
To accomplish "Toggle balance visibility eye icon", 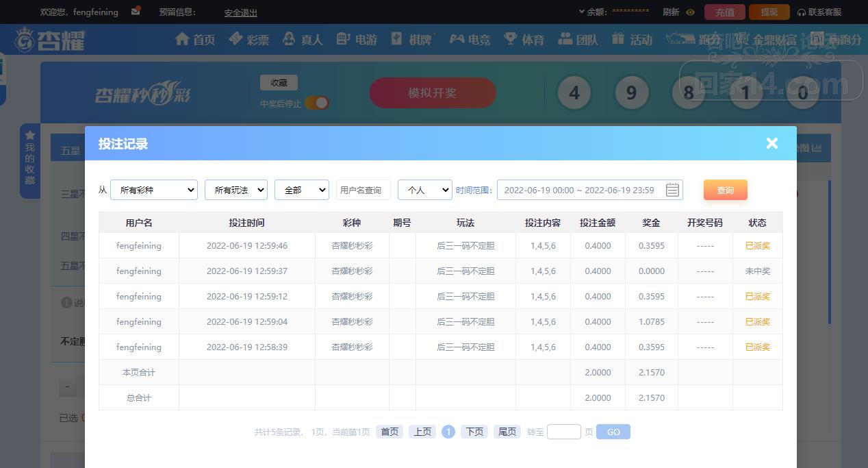I will [x=690, y=12].
